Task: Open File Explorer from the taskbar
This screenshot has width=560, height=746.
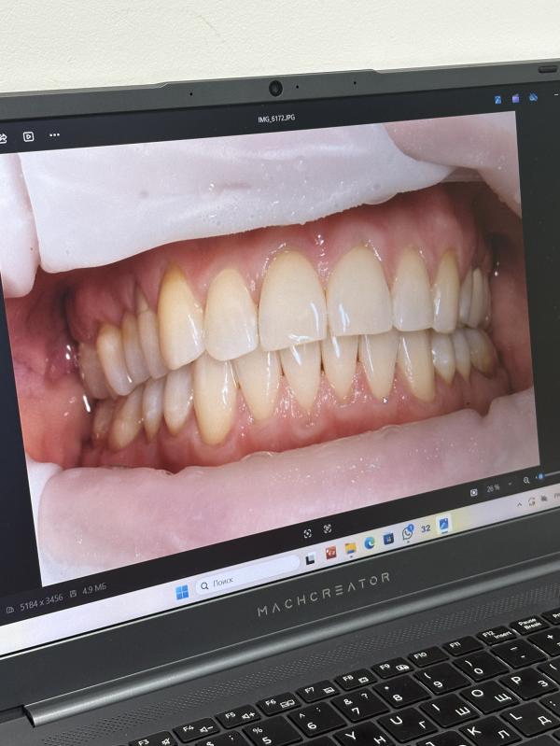Action: pyautogui.click(x=350, y=547)
